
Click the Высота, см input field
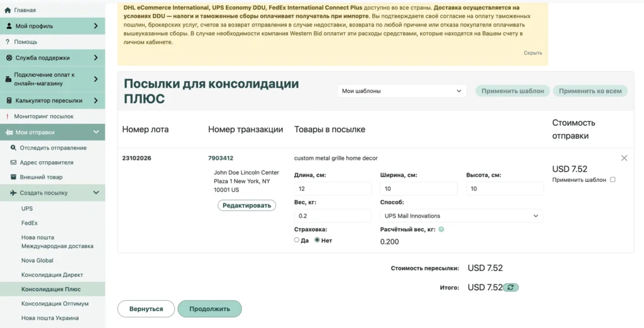[505, 189]
